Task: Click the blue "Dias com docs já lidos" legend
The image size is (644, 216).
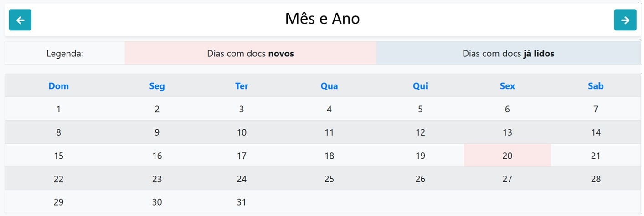Action: click(x=508, y=54)
